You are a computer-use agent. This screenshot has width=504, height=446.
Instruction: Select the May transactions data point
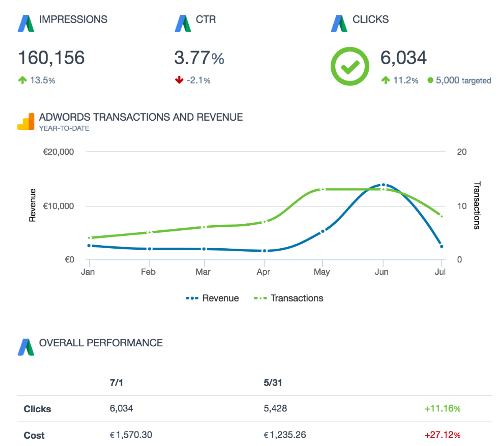[323, 190]
